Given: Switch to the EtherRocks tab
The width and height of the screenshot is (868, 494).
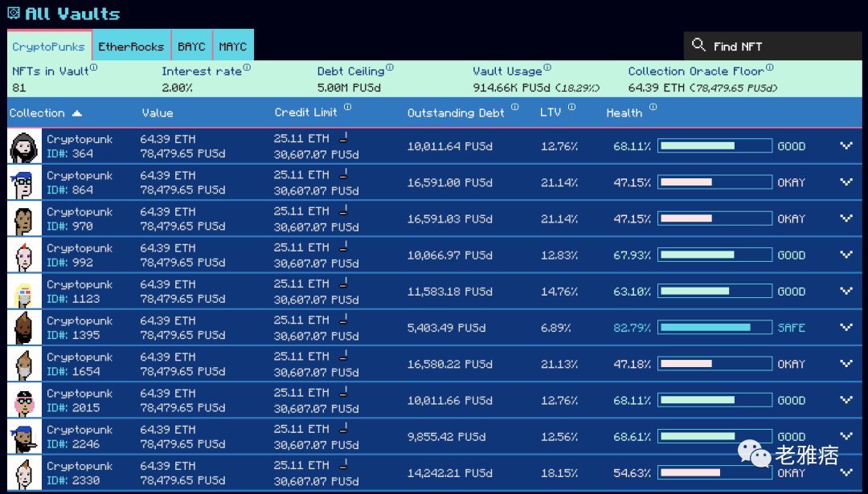Looking at the screenshot, I should (132, 46).
